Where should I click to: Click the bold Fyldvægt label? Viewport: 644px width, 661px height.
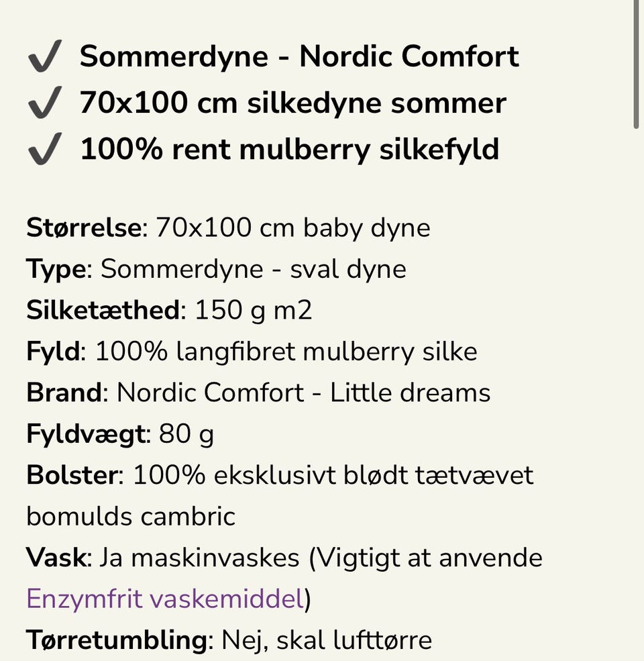(x=85, y=434)
